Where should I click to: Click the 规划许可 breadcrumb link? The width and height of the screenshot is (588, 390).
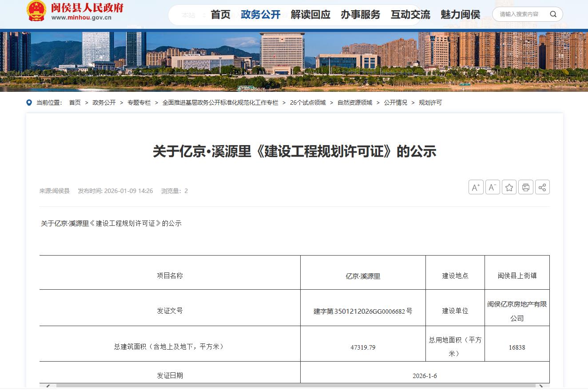tap(430, 103)
